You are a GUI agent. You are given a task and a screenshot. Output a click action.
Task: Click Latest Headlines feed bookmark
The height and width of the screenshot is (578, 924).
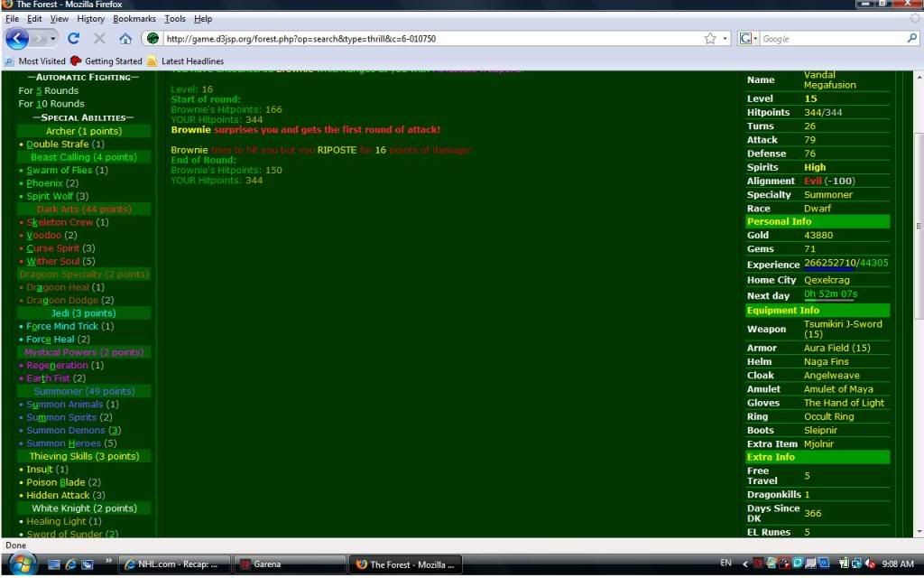coord(199,61)
